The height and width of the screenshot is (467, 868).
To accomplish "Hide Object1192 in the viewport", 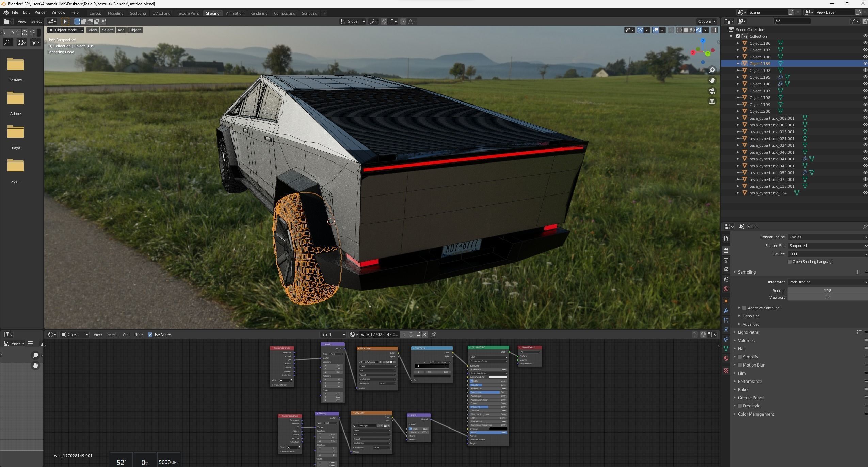I will (865, 70).
